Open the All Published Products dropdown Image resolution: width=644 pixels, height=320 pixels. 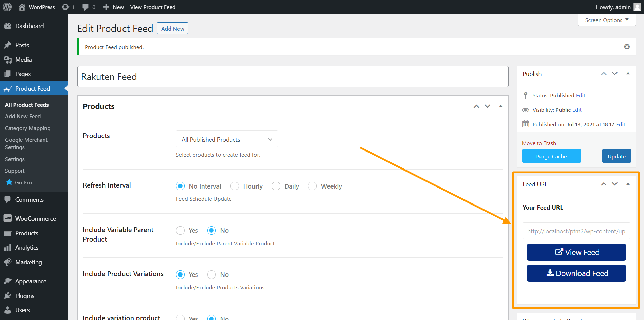[227, 139]
